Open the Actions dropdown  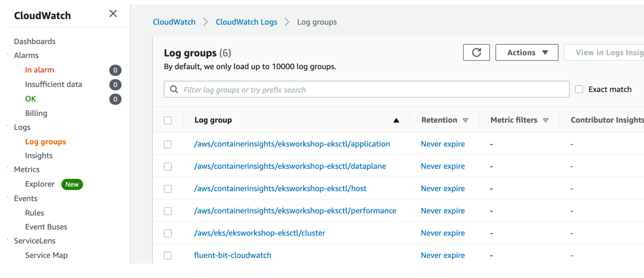527,52
